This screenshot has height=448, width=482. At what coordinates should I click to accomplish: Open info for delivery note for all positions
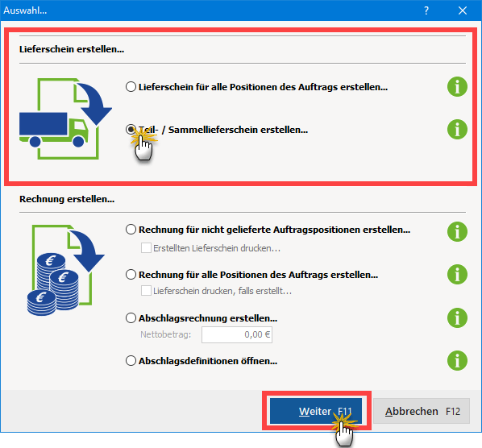pos(457,87)
